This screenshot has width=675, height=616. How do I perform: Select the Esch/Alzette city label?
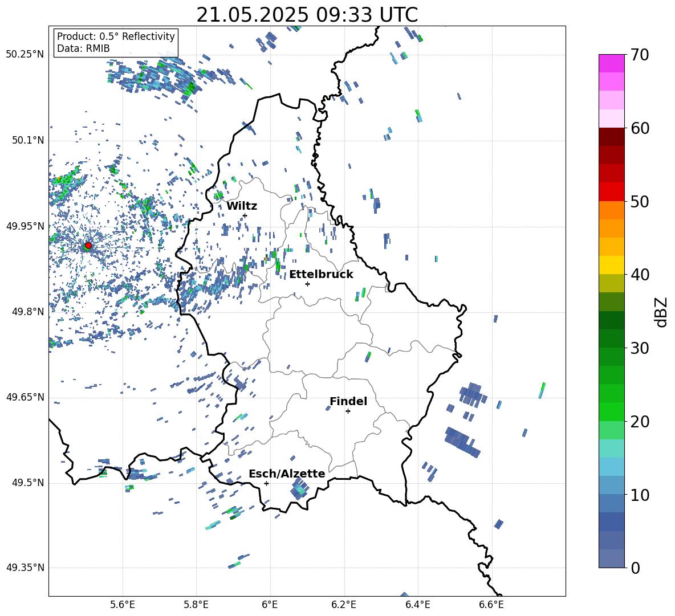pos(287,474)
